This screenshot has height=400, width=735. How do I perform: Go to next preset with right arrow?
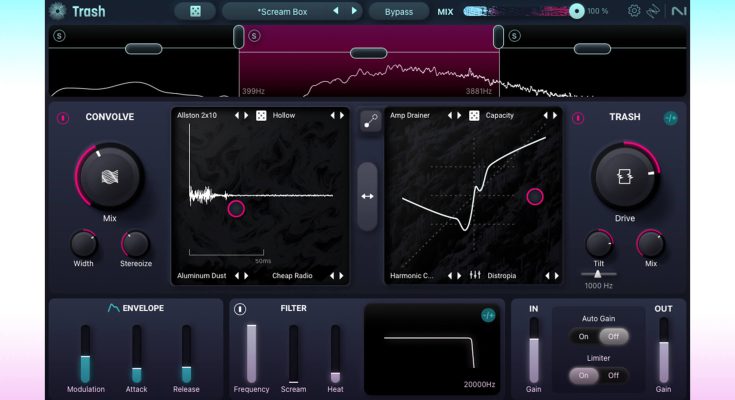coord(353,11)
